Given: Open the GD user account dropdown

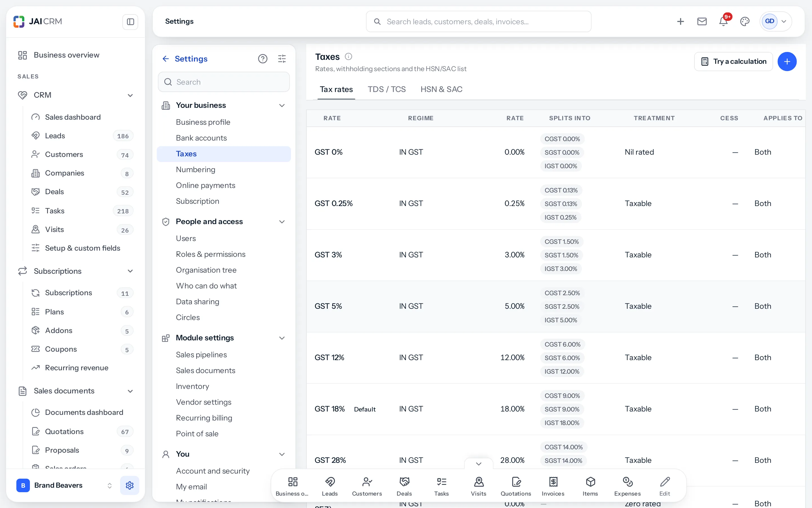Looking at the screenshot, I should [x=775, y=21].
